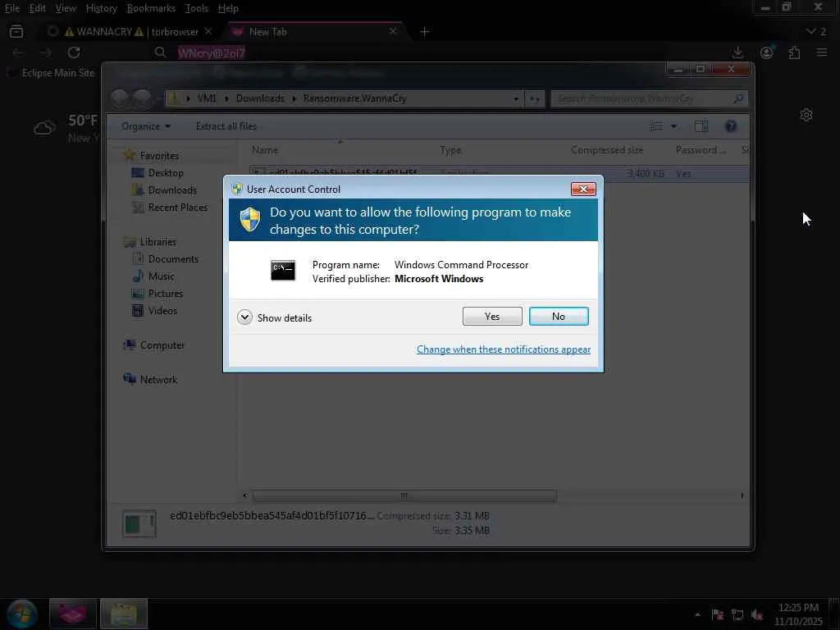The height and width of the screenshot is (630, 840).
Task: Click the weather cloud icon on new tab
Action: click(44, 127)
